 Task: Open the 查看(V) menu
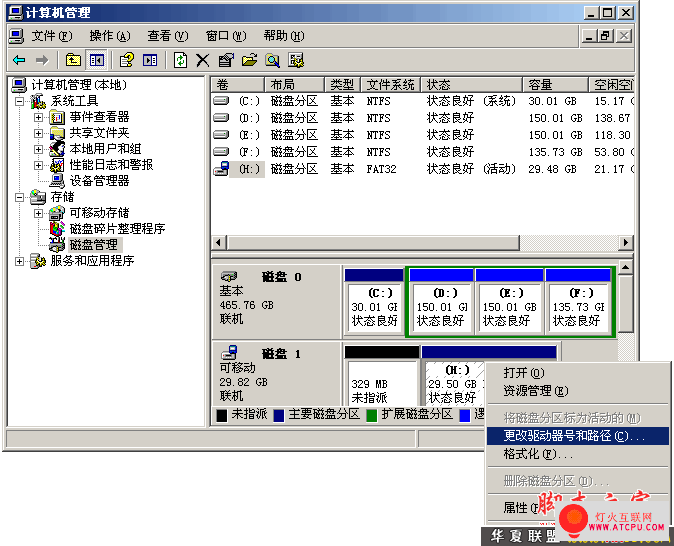click(168, 36)
